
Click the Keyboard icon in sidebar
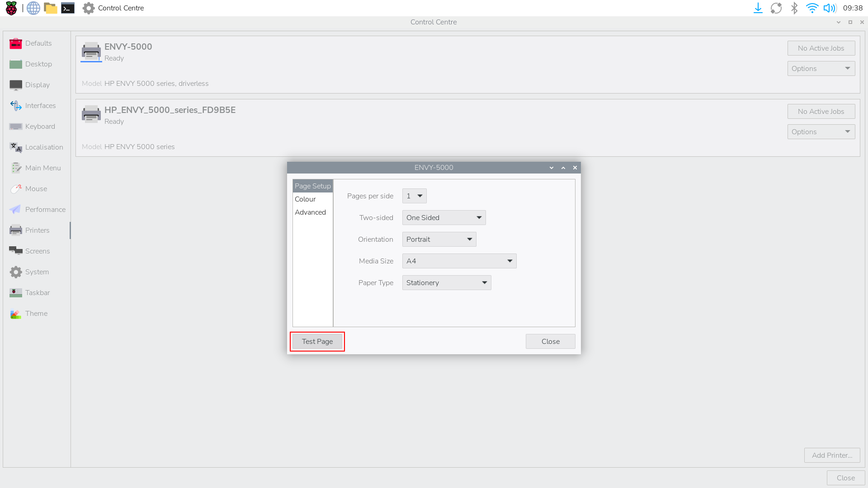16,127
